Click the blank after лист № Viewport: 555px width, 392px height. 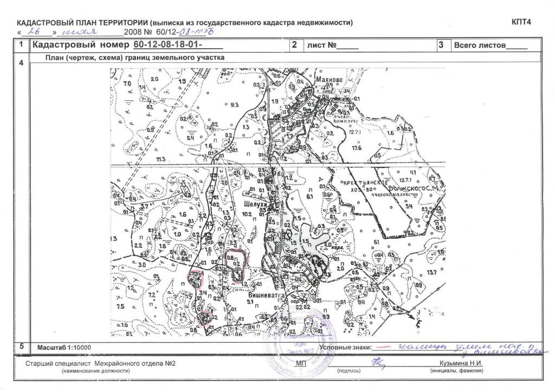click(x=347, y=46)
